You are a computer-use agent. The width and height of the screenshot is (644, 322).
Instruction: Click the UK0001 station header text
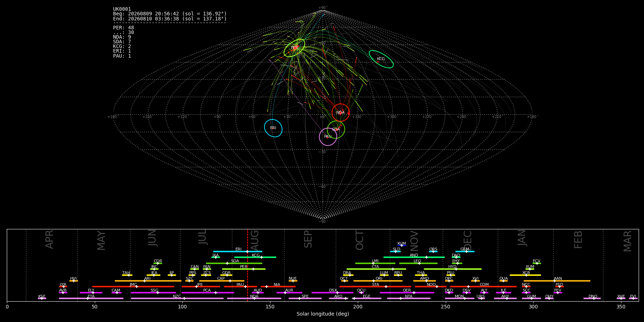click(122, 9)
